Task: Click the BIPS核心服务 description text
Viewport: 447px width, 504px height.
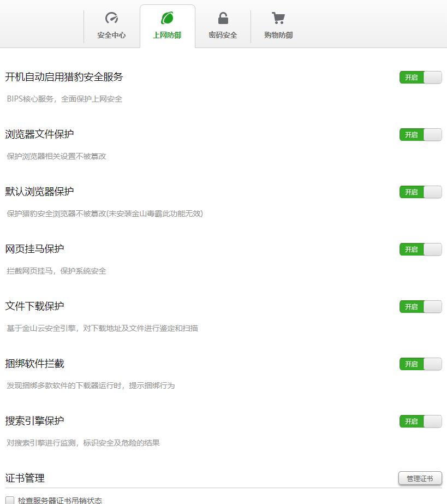Action: pyautogui.click(x=65, y=98)
